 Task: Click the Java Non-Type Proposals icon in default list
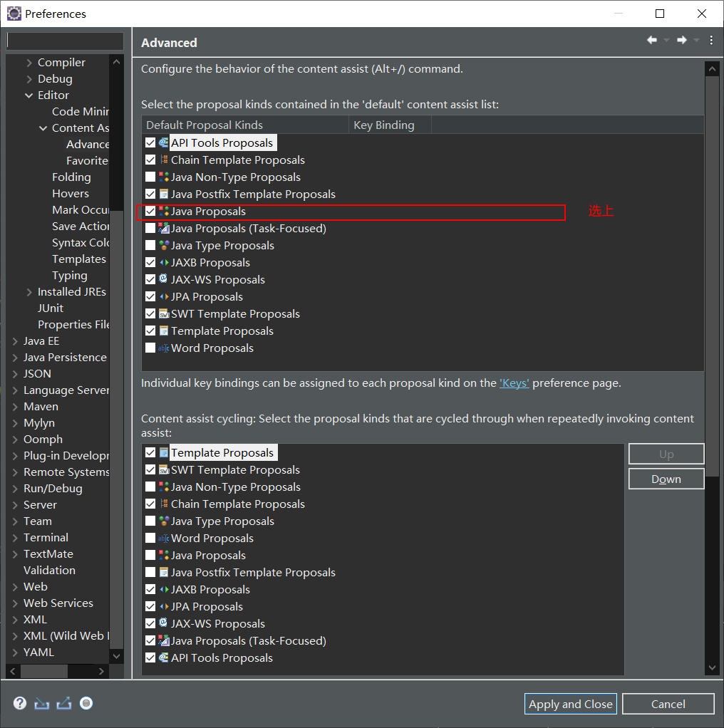click(163, 177)
